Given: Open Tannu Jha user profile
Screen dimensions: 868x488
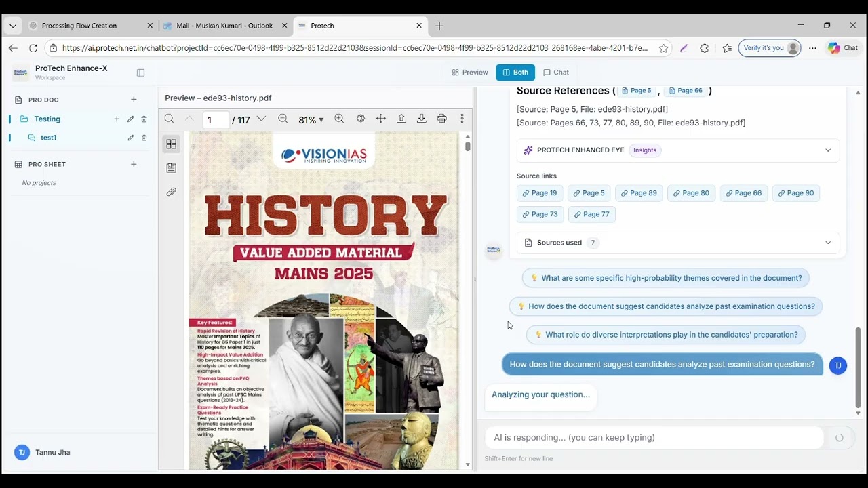Looking at the screenshot, I should (43, 452).
